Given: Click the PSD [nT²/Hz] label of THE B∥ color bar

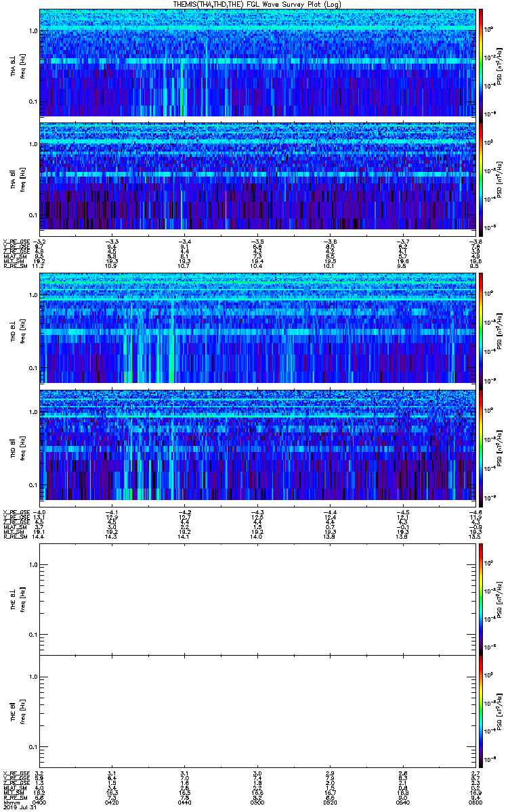Looking at the screenshot, I should coord(500,710).
